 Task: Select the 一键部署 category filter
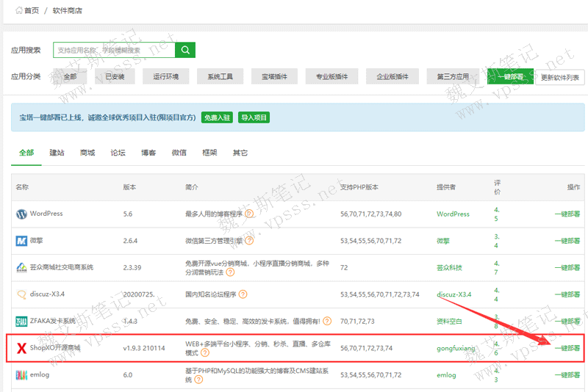[510, 76]
